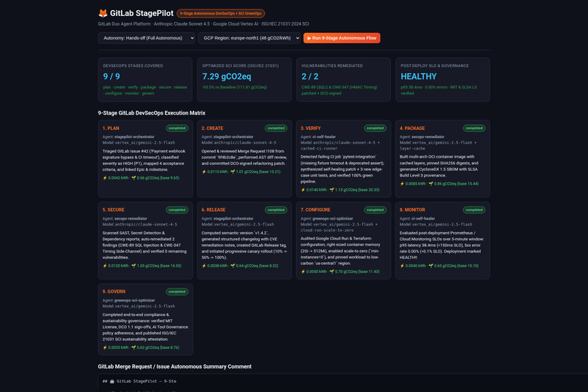
Task: Click the seedling carbon icon on MONITOR card
Action: pos(430,266)
